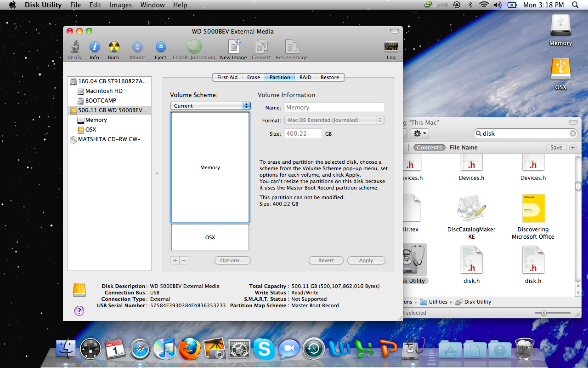This screenshot has width=588, height=368.
Task: Click the Mount toolbar icon
Action: (x=137, y=47)
